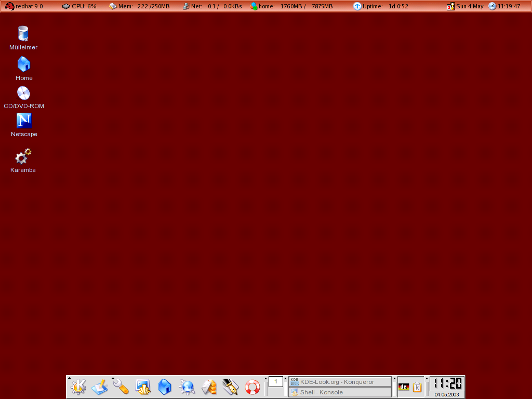Click the taskbar list arrow beside the Konqueror entry
532x399 pixels.
point(395,379)
